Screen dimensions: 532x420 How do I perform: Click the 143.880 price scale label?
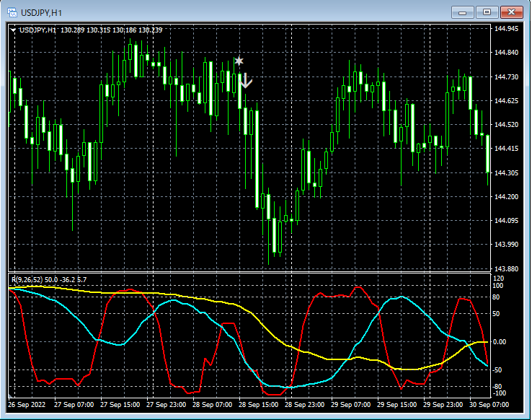tap(507, 268)
